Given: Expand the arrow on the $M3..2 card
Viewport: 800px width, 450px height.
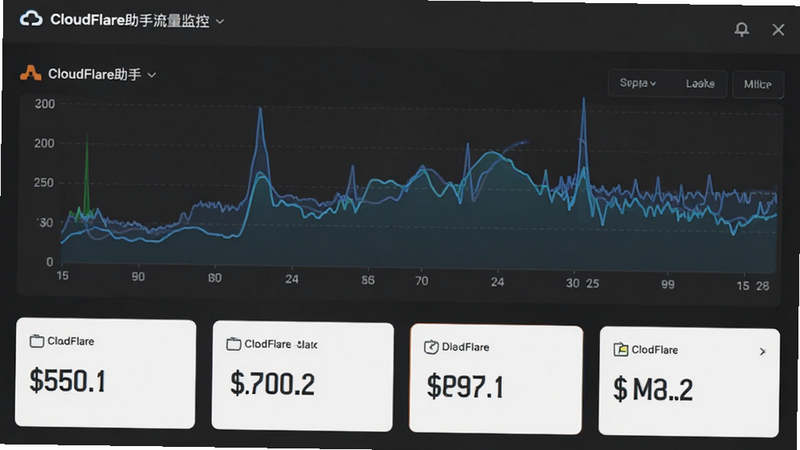Looking at the screenshot, I should pos(762,352).
